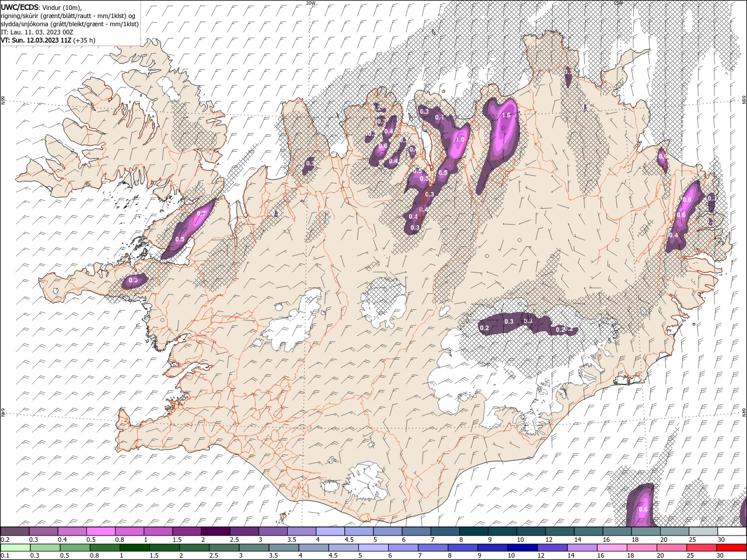Click the snow patch with two 0.3 labels over Vatnajökull

pos(528,325)
